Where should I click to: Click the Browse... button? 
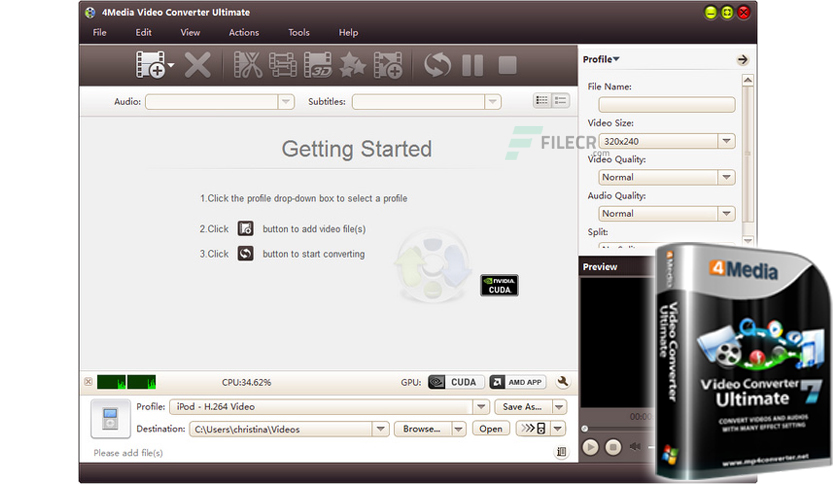point(422,429)
